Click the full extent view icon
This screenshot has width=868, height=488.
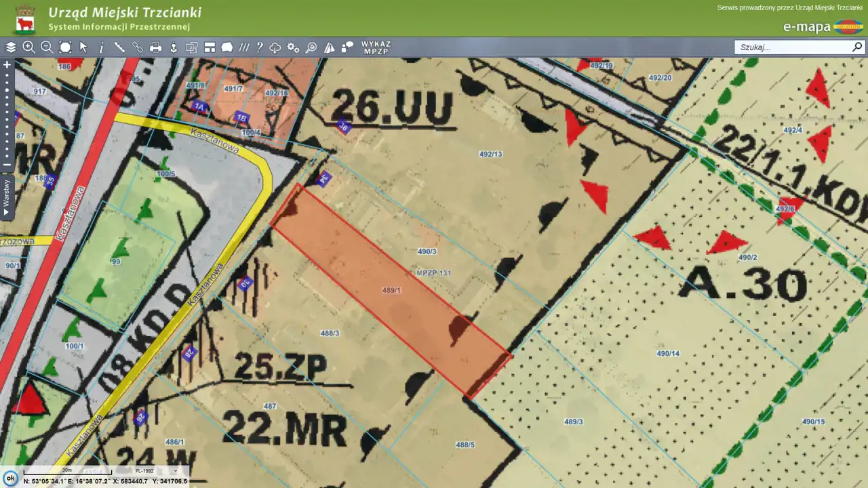pyautogui.click(x=65, y=47)
